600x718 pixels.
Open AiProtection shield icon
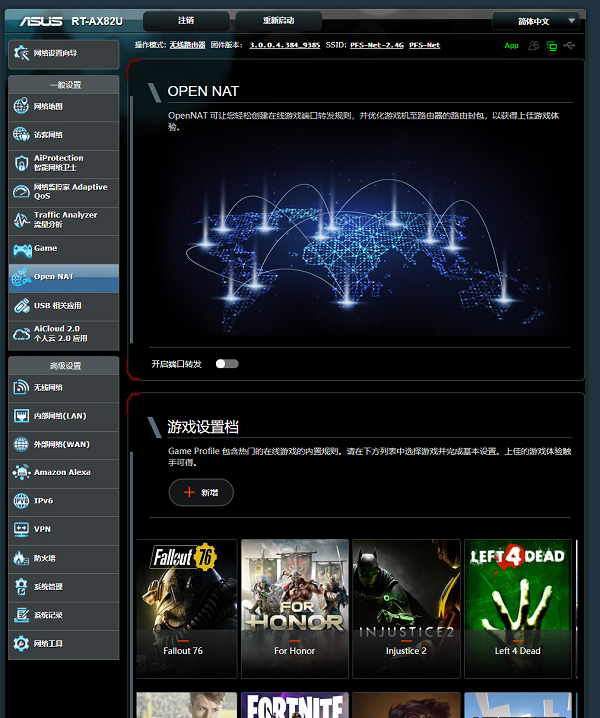pyautogui.click(x=21, y=163)
